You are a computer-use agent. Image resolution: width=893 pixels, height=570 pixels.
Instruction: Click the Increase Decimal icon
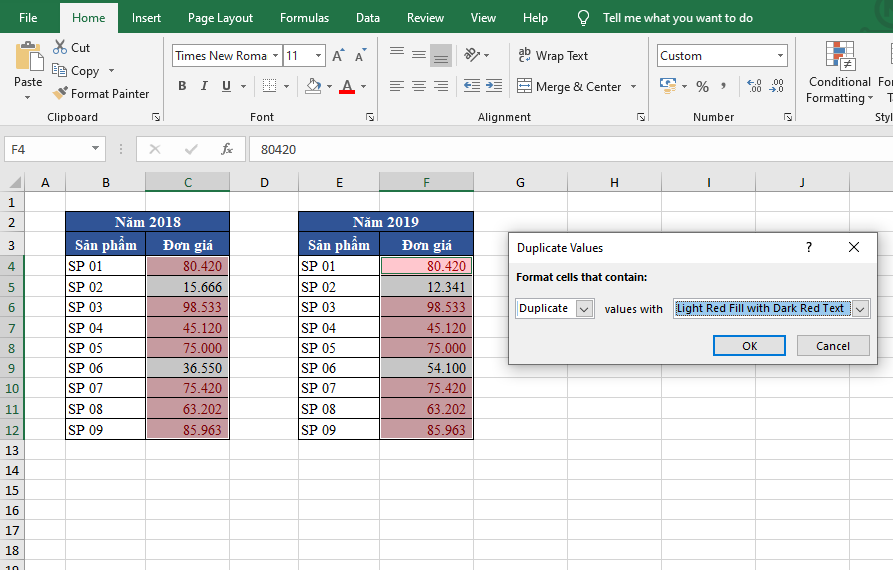(754, 87)
